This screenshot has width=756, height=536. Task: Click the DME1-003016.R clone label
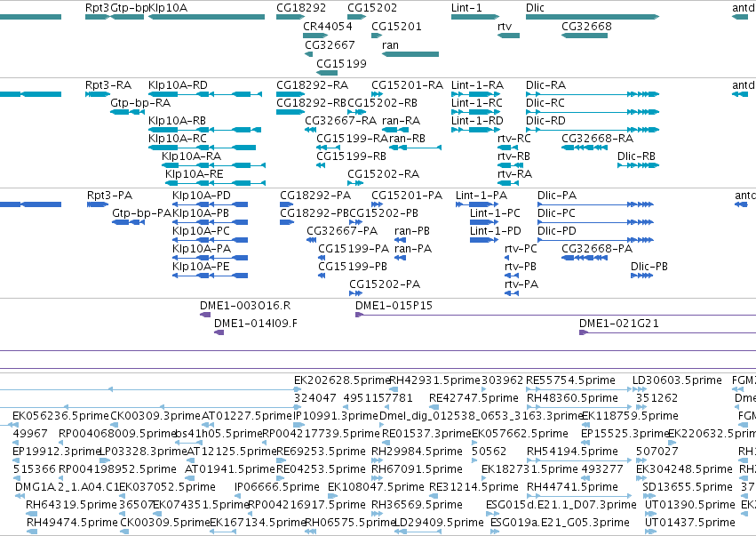pos(245,306)
